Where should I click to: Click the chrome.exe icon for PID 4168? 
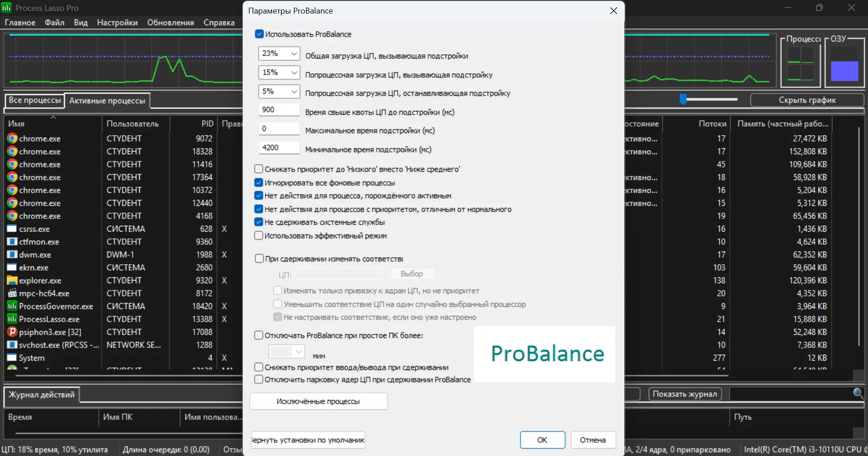[x=12, y=216]
